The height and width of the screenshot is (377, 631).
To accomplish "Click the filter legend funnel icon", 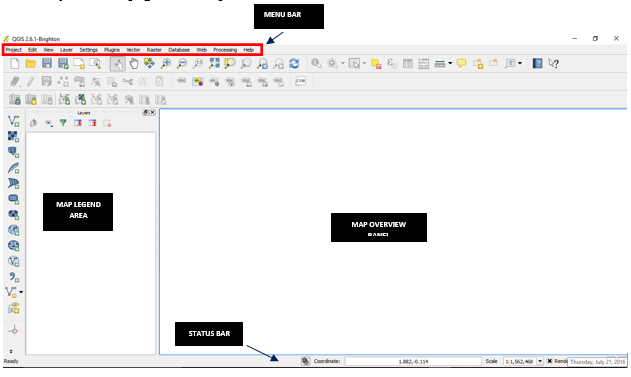I will click(63, 123).
